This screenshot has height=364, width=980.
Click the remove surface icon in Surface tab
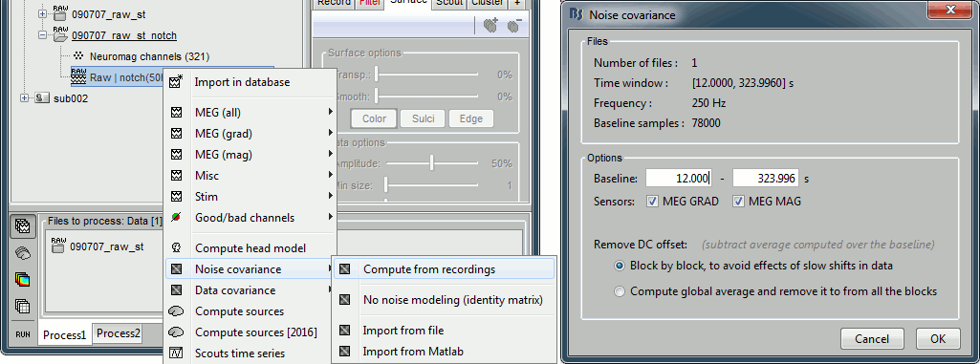pyautogui.click(x=513, y=26)
